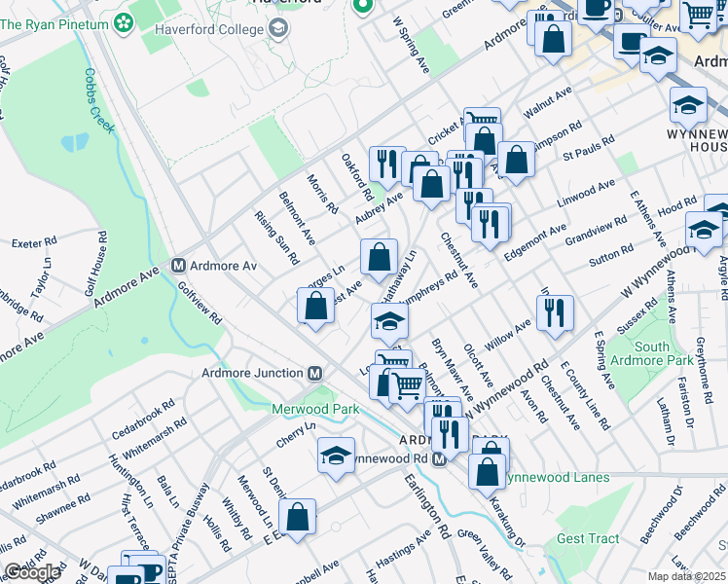
Task: Open school marker next to Humphreys Rd
Action: (x=389, y=322)
